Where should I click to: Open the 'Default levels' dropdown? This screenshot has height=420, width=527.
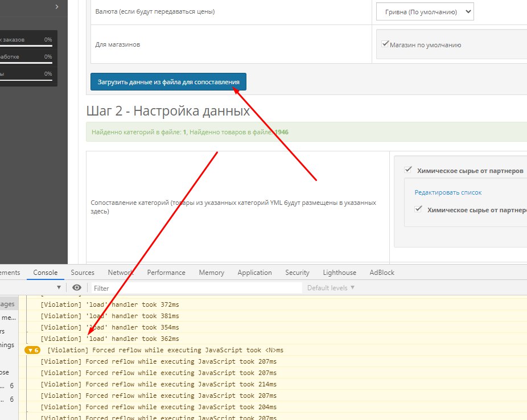(x=331, y=288)
